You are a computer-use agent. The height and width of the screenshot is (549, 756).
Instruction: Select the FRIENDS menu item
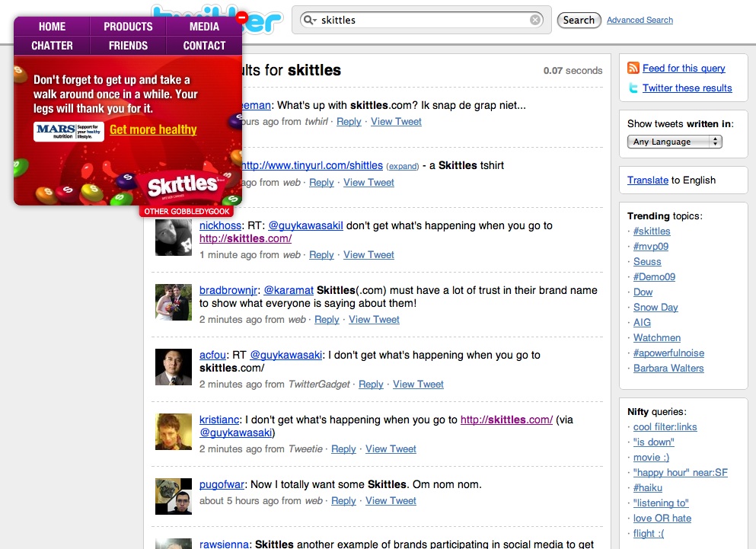point(127,45)
